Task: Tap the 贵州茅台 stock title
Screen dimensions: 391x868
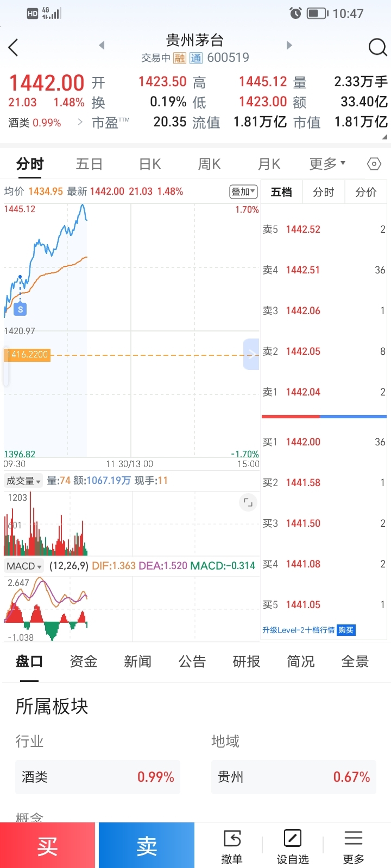Action: click(195, 40)
